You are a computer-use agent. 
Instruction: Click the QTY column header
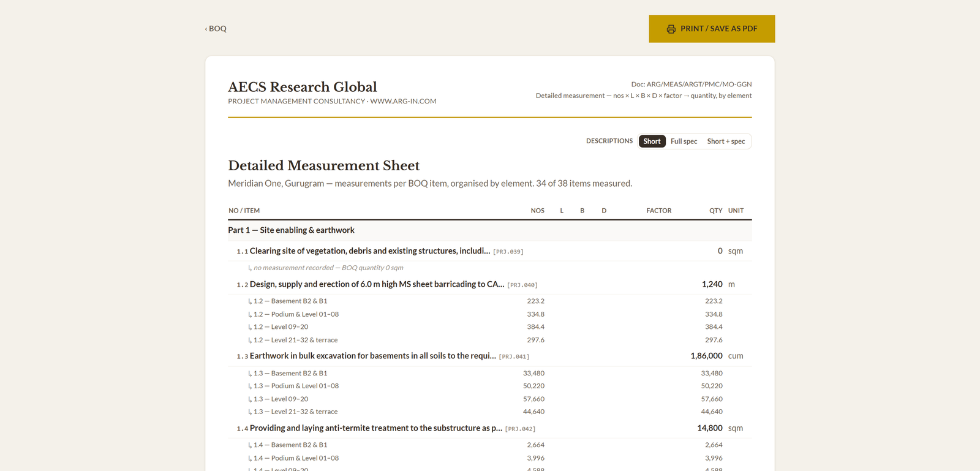(715, 211)
